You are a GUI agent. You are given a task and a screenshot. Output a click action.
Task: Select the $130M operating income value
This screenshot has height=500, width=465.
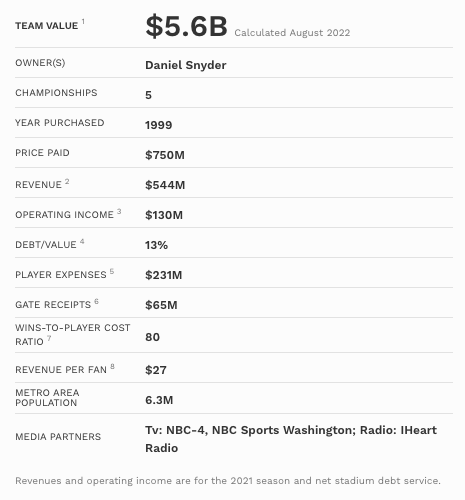(x=164, y=215)
